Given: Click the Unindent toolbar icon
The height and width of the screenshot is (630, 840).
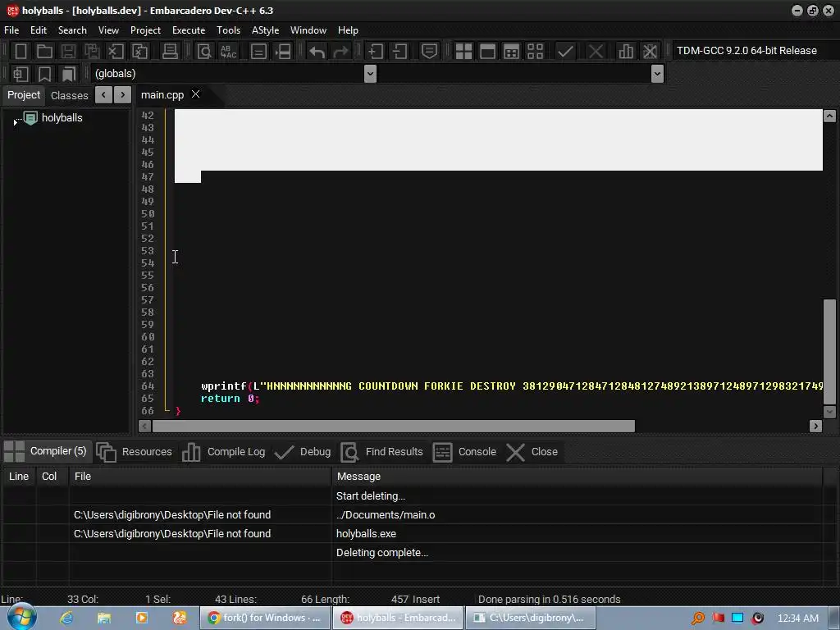Looking at the screenshot, I should click(x=399, y=52).
